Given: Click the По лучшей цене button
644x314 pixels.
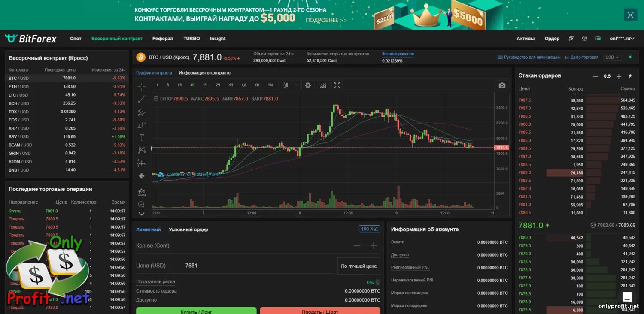Looking at the screenshot, I should [358, 266].
